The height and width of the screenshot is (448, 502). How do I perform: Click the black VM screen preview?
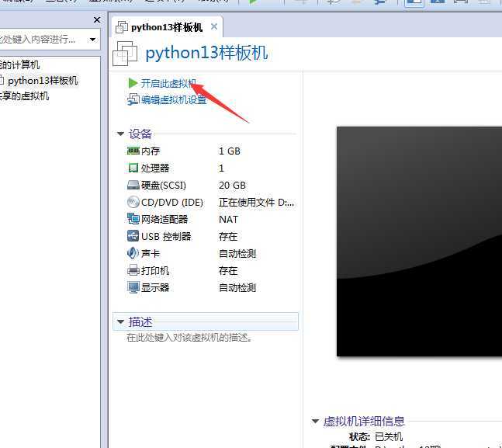click(419, 241)
